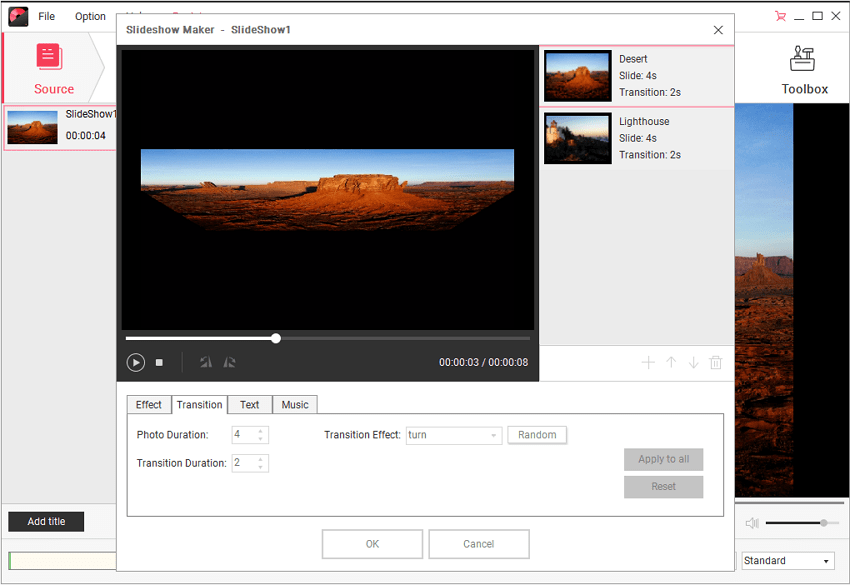Delete the slide using trash icon
Image resolution: width=850 pixels, height=585 pixels.
[716, 362]
